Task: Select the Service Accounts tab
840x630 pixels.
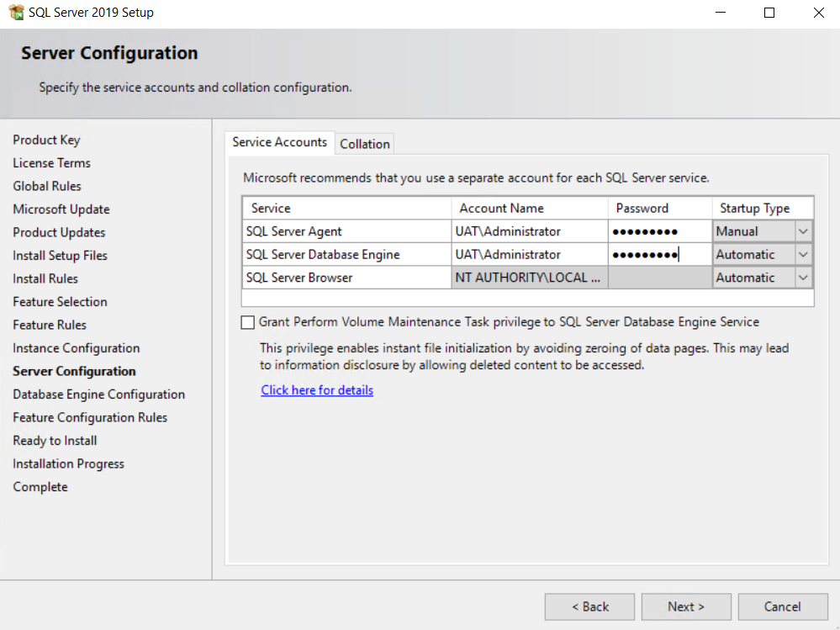Action: (280, 142)
